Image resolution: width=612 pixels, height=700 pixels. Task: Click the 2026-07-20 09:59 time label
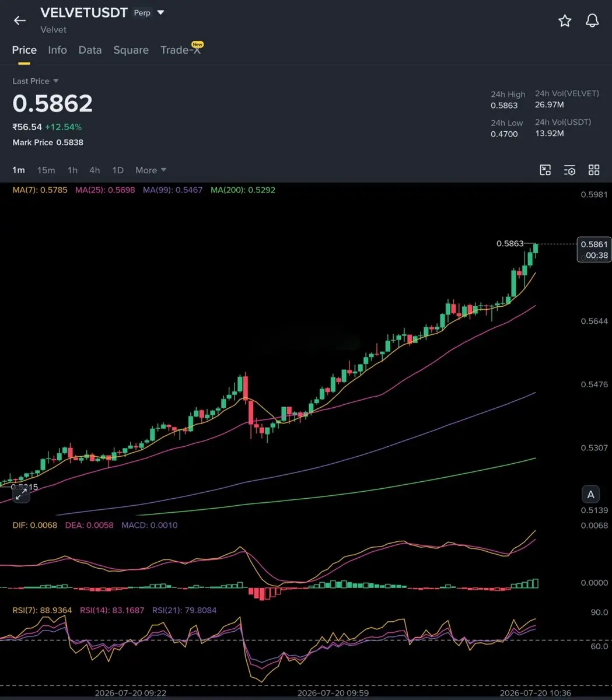tap(333, 693)
